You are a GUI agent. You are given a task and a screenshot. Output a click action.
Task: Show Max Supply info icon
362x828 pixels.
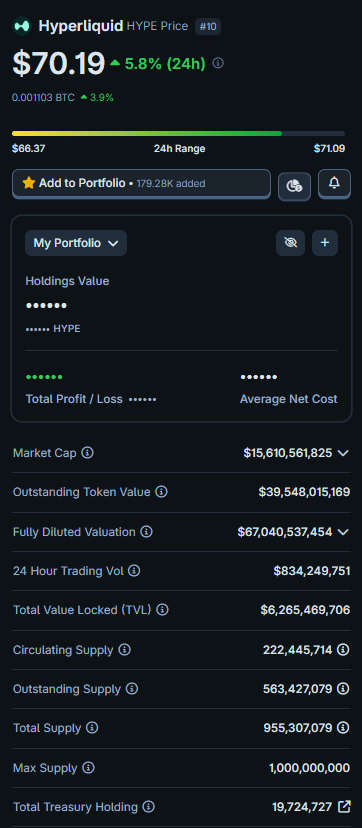(89, 767)
